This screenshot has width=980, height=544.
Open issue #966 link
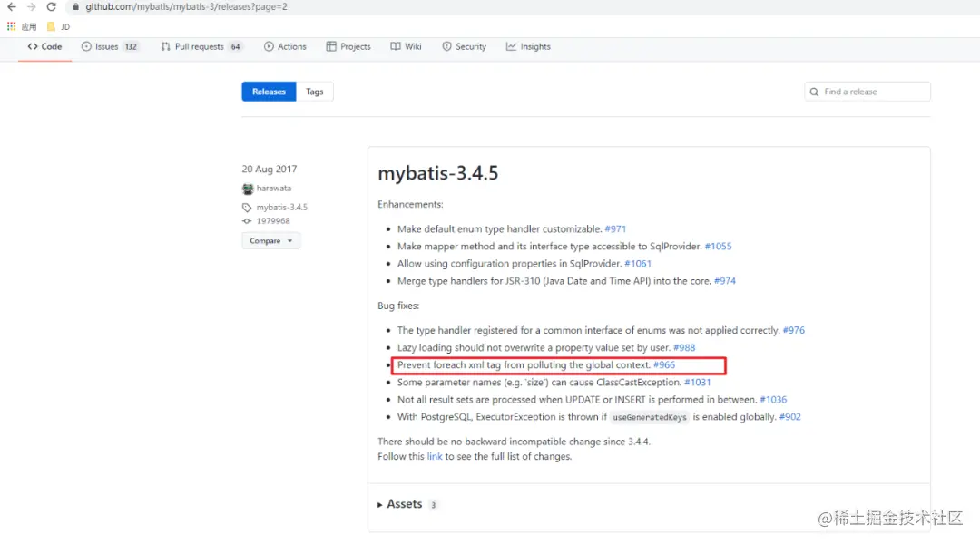(663, 364)
